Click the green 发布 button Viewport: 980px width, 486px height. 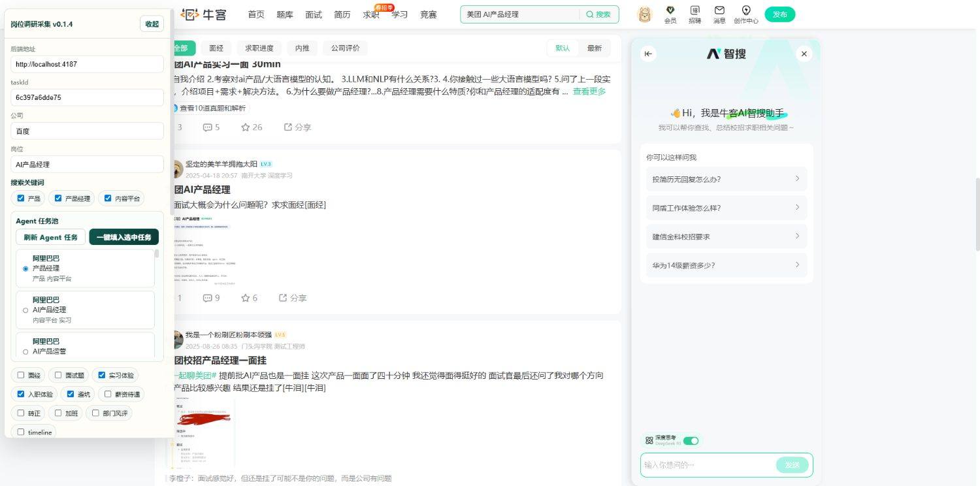pos(780,14)
